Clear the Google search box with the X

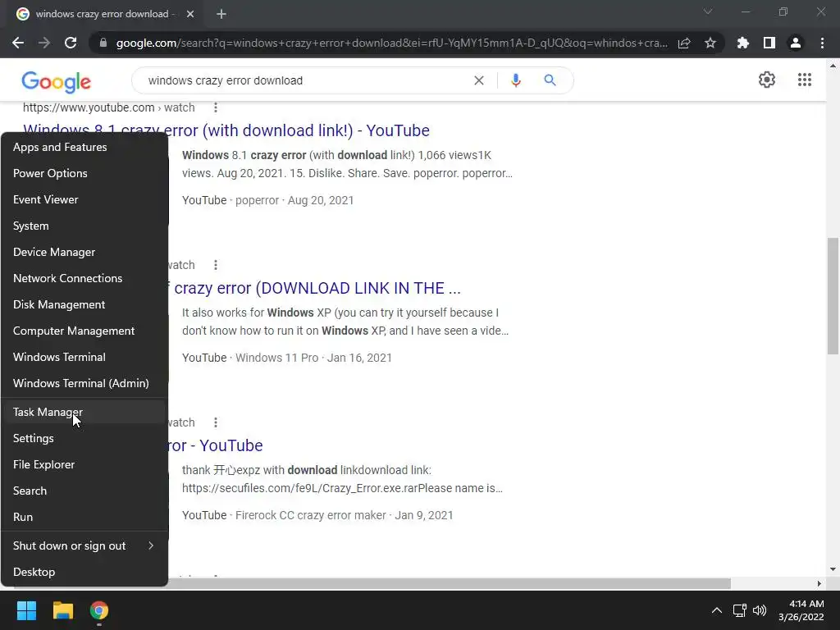[x=479, y=80]
